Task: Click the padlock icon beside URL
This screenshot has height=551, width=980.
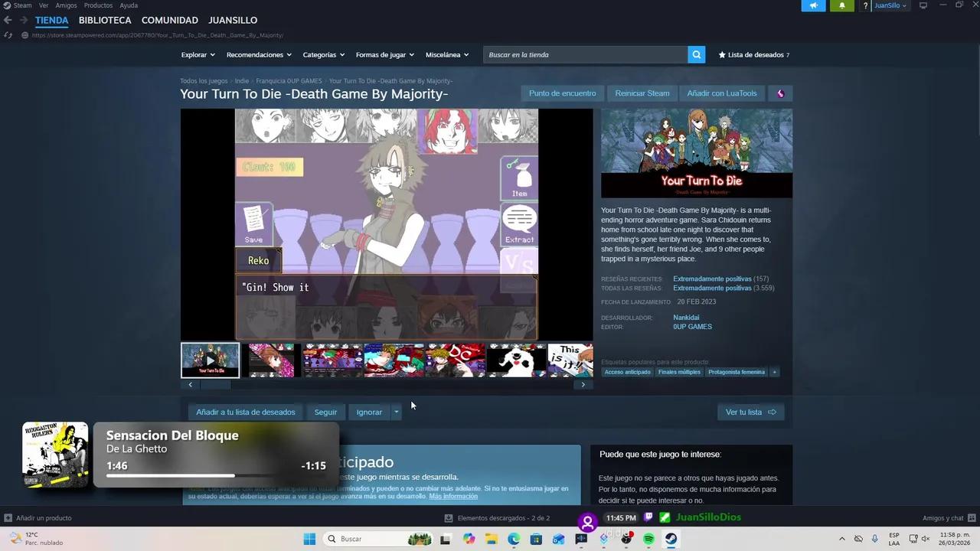Action: 25,35
